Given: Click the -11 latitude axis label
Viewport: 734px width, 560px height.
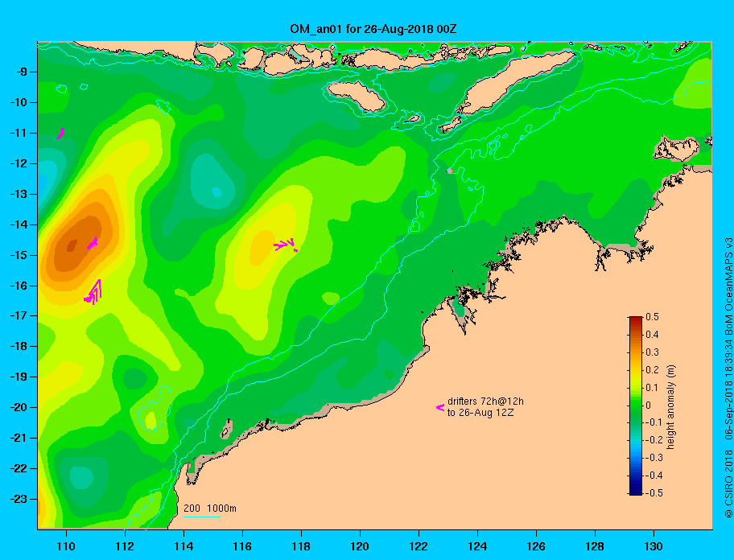Looking at the screenshot, I should [19, 133].
